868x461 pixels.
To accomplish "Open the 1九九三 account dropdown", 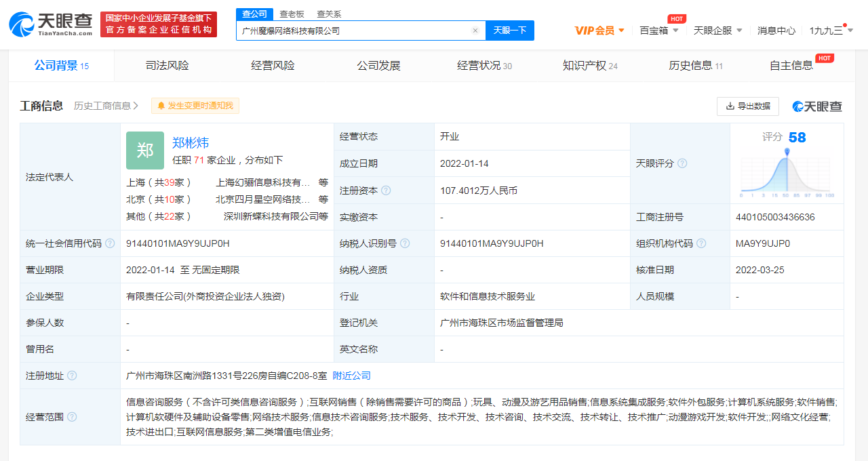I will 831,31.
